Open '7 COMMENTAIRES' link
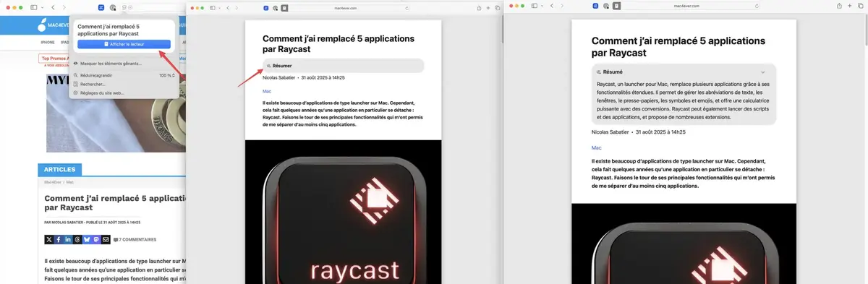Viewport: 868px width, 284px height. pyautogui.click(x=135, y=239)
